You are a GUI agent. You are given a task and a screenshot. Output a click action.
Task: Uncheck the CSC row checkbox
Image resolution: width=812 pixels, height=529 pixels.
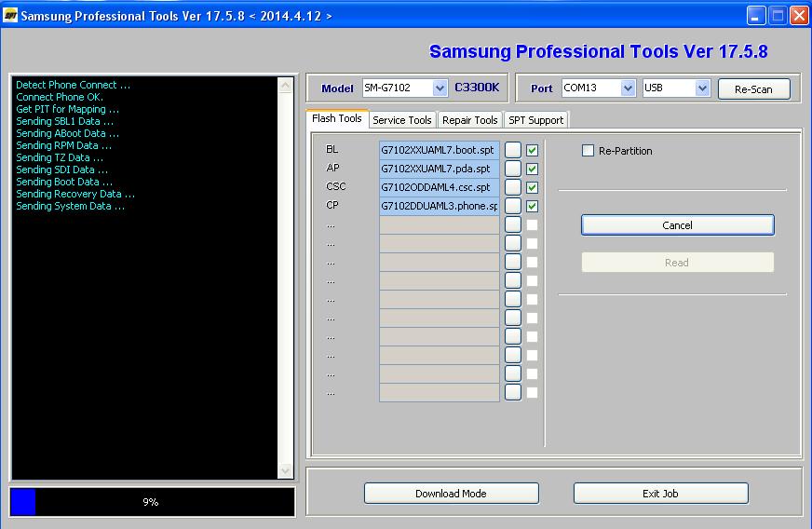tap(532, 187)
